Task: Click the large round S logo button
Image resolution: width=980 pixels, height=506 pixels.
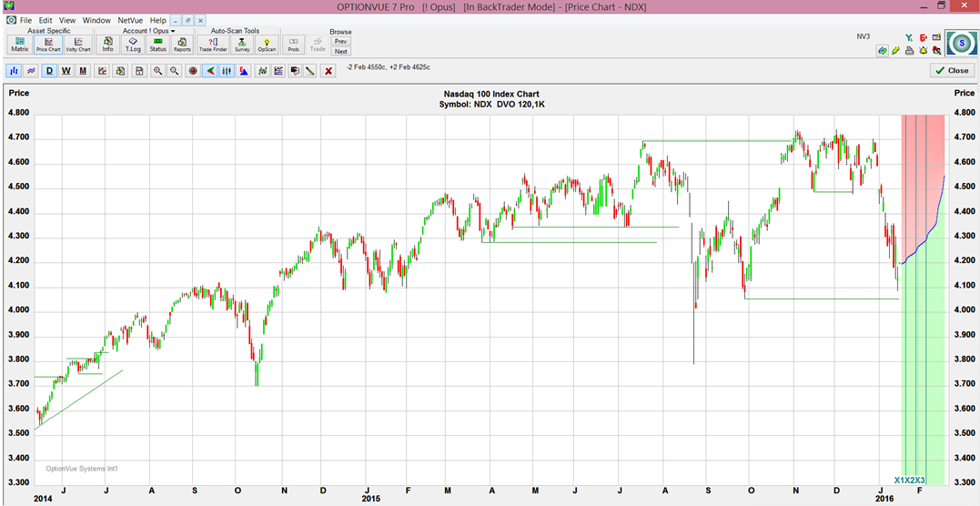Action: [x=961, y=43]
